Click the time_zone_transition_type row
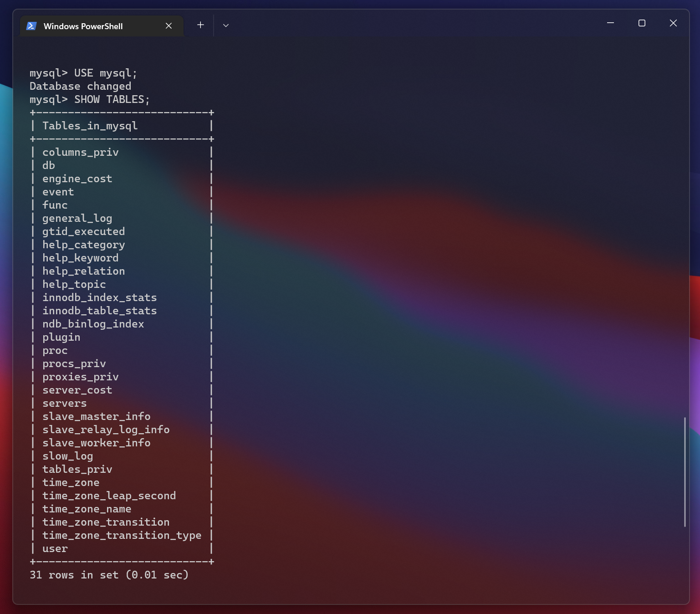 [x=122, y=536]
